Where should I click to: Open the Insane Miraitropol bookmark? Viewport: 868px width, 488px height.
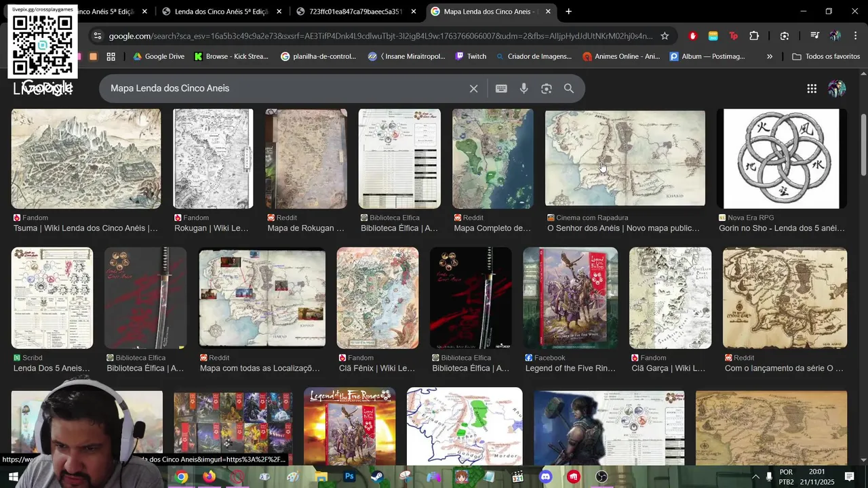[x=406, y=56]
